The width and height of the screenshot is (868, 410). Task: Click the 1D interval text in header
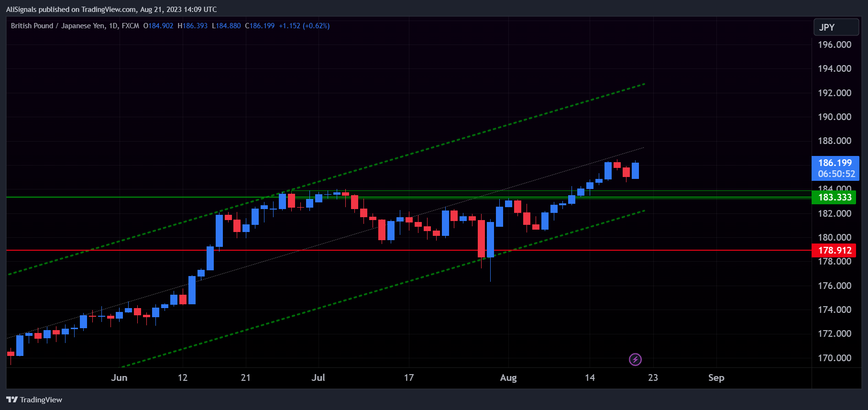tap(113, 26)
